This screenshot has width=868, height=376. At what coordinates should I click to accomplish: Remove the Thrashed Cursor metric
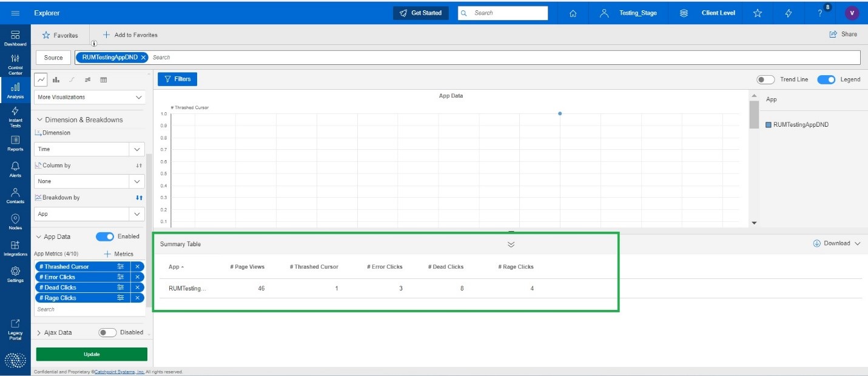click(x=138, y=267)
